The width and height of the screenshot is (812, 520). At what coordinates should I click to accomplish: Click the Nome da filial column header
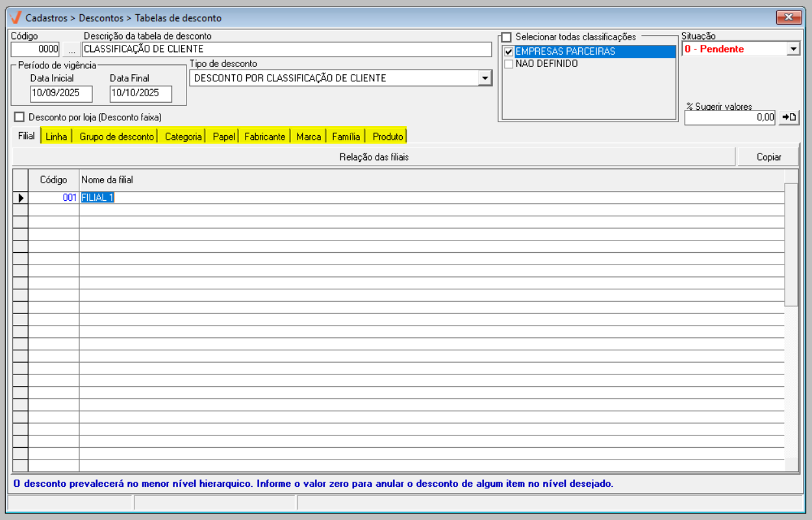point(431,180)
